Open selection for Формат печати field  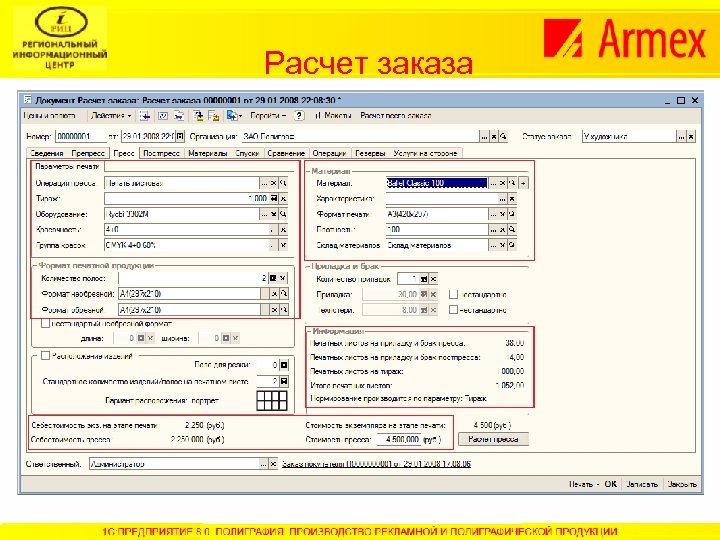tap(493, 214)
